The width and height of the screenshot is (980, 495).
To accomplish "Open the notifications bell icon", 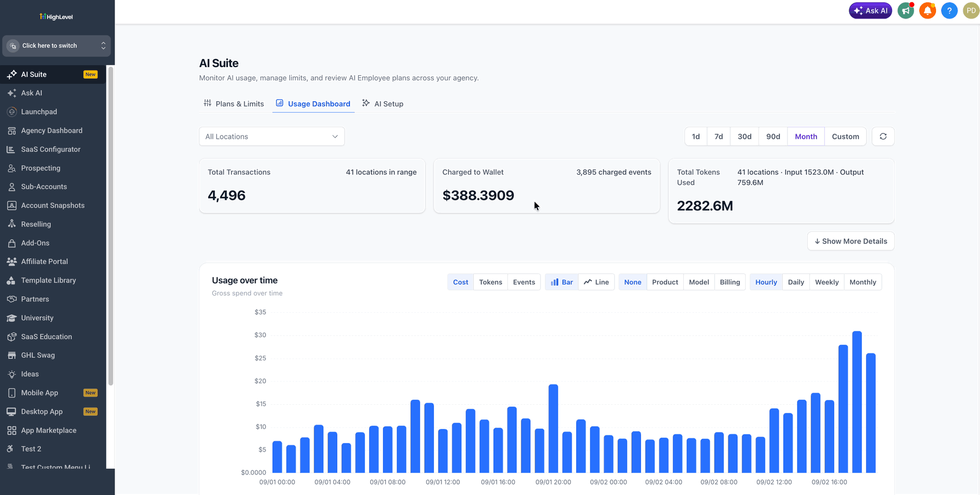I will point(927,10).
